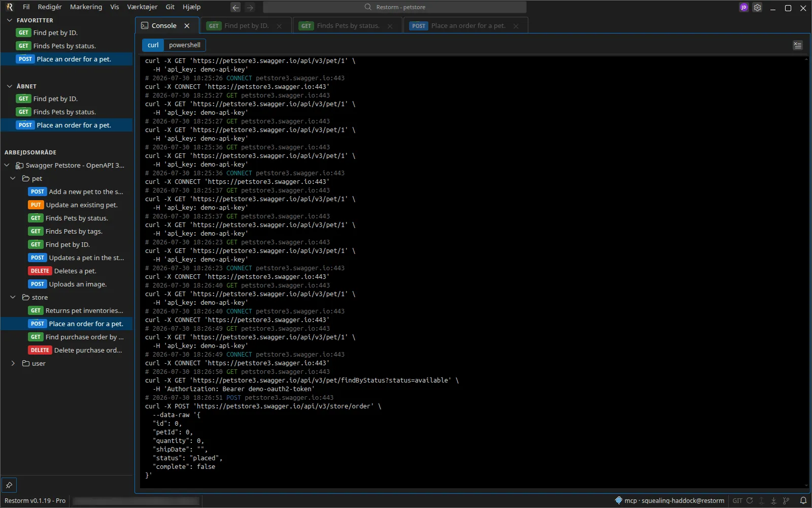Select the 'Uploads an image.' request
This screenshot has height=508, width=812.
click(66, 284)
